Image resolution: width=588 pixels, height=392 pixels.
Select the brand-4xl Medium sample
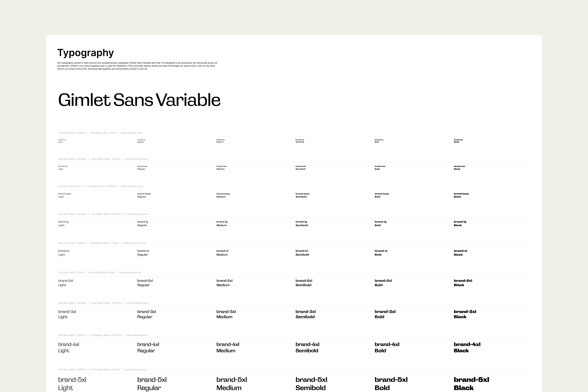click(x=228, y=347)
